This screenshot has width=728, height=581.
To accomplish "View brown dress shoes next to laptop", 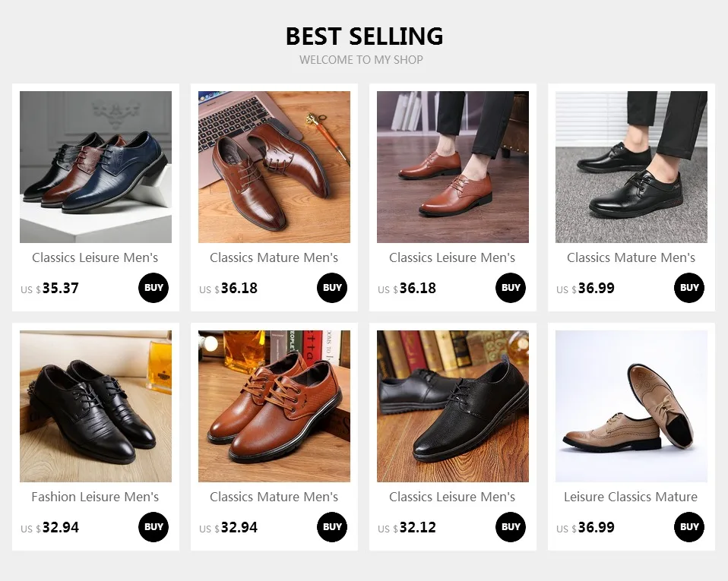I will pos(274,167).
